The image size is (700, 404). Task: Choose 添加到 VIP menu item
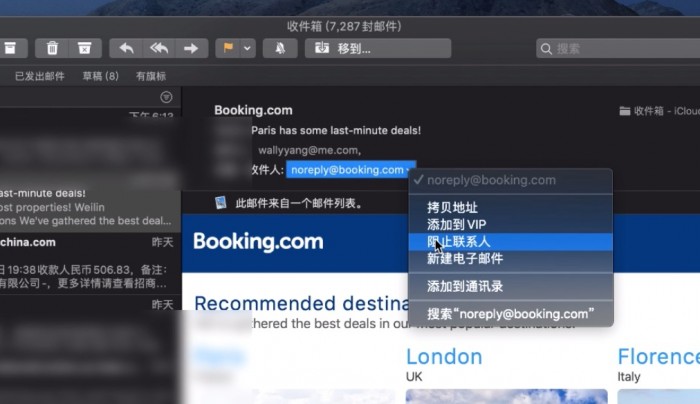pyautogui.click(x=511, y=224)
